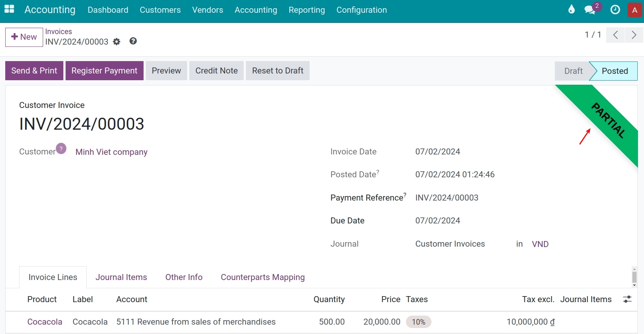Viewport: 644px width, 334px height.
Task: Click the Price column header
Action: (x=391, y=299)
